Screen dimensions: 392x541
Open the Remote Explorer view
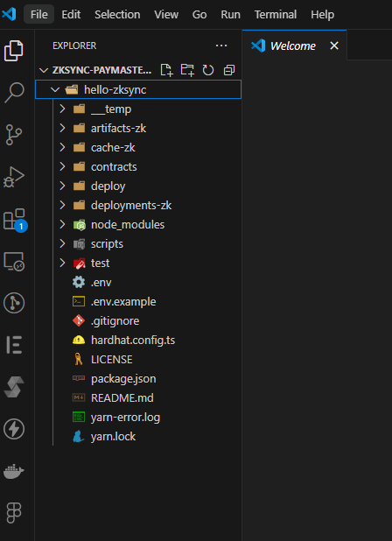coord(14,262)
